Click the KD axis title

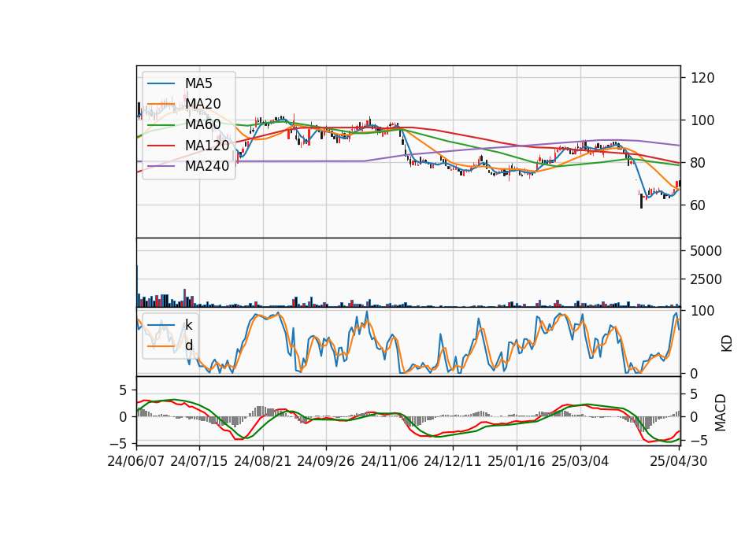click(x=727, y=344)
